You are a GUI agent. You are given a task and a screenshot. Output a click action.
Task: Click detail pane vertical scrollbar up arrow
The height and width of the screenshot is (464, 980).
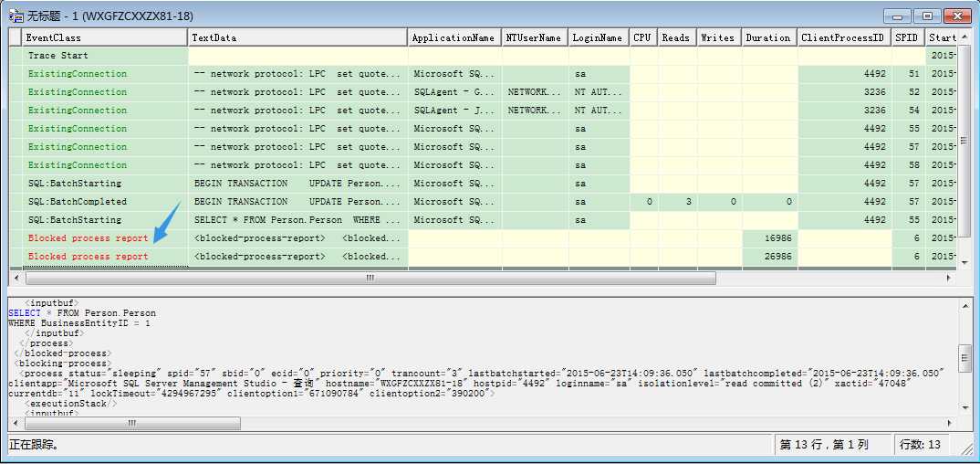click(x=964, y=304)
